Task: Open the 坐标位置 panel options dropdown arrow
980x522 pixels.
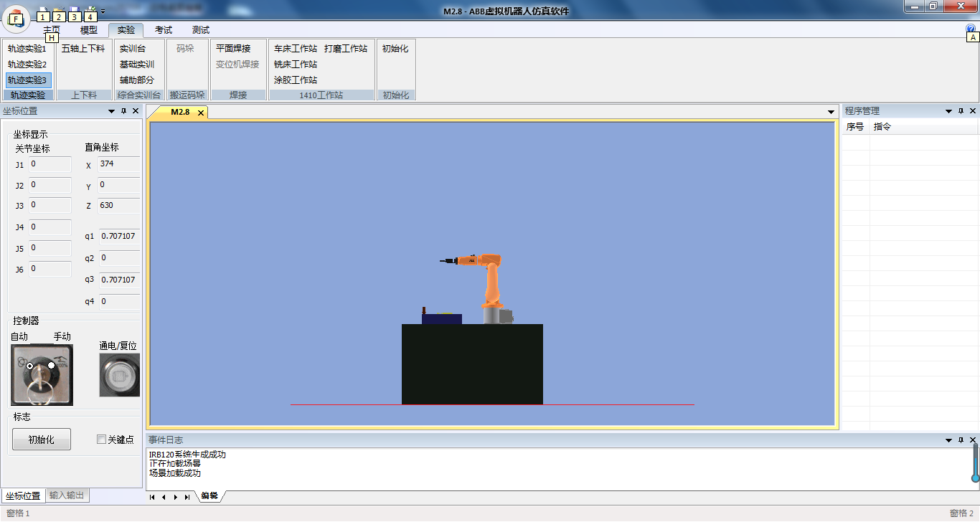Action: 111,111
